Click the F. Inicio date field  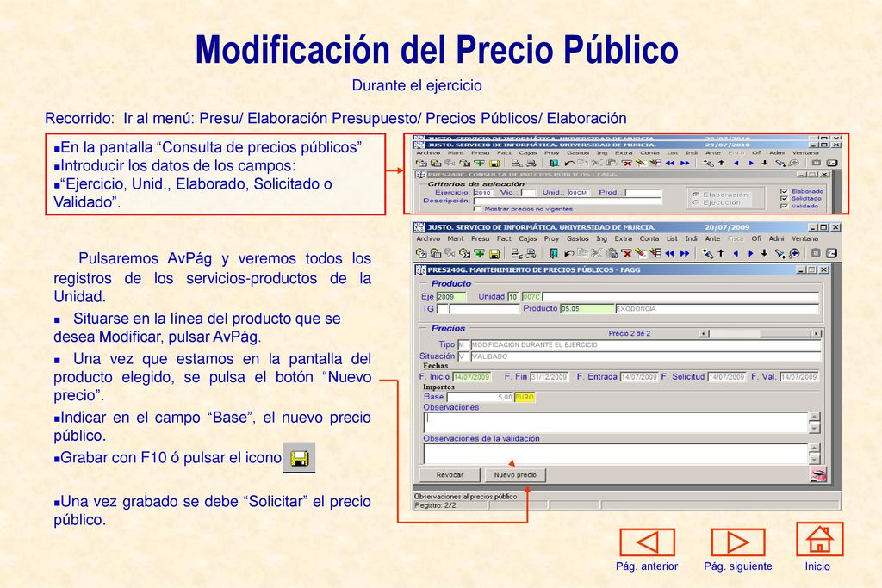pyautogui.click(x=472, y=377)
